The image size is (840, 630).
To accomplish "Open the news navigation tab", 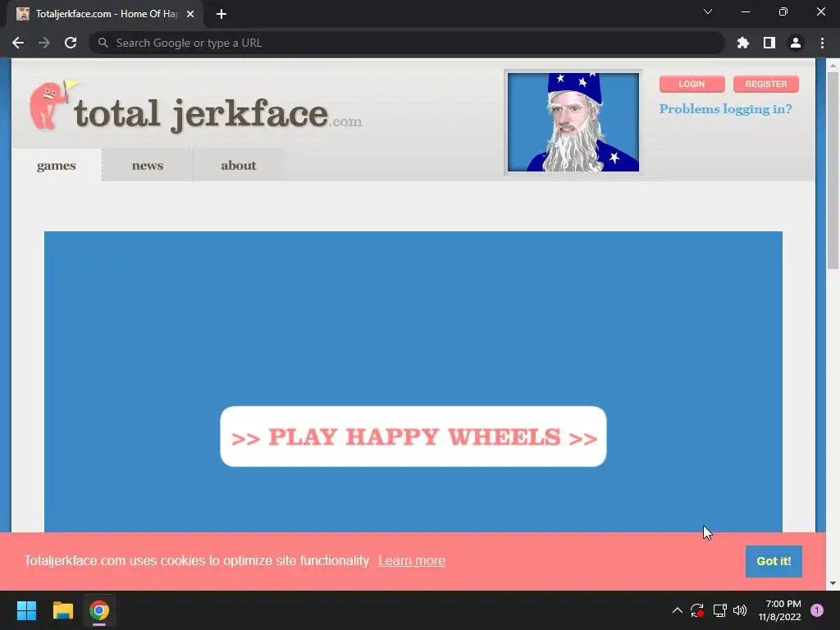I will (x=148, y=166).
